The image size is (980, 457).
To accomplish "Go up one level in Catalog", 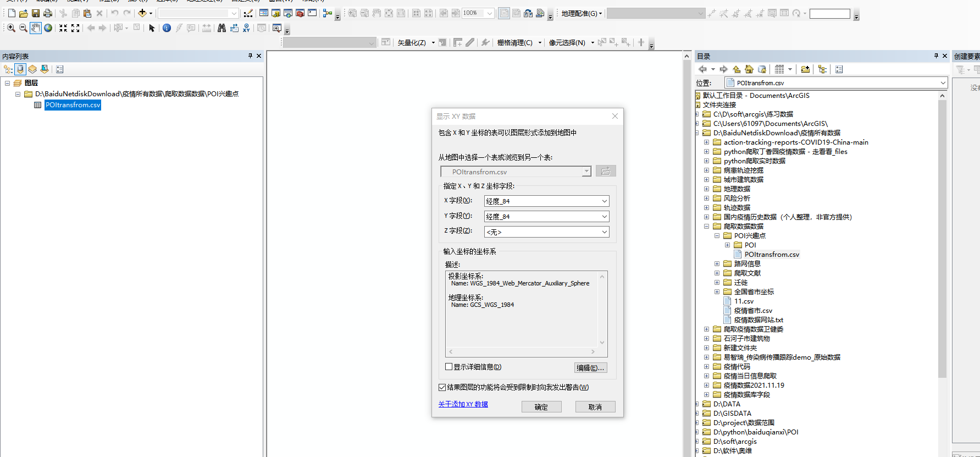I will (x=737, y=69).
